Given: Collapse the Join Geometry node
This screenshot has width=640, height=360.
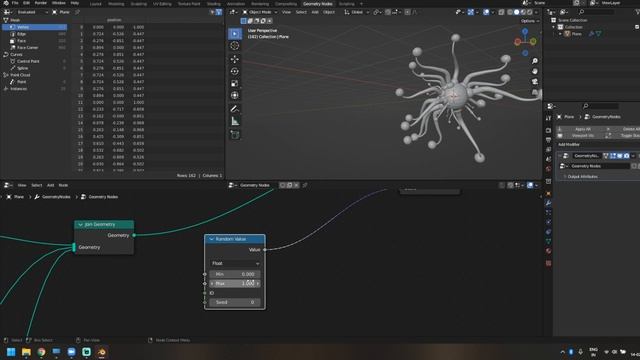Looking at the screenshot, I should [x=80, y=224].
